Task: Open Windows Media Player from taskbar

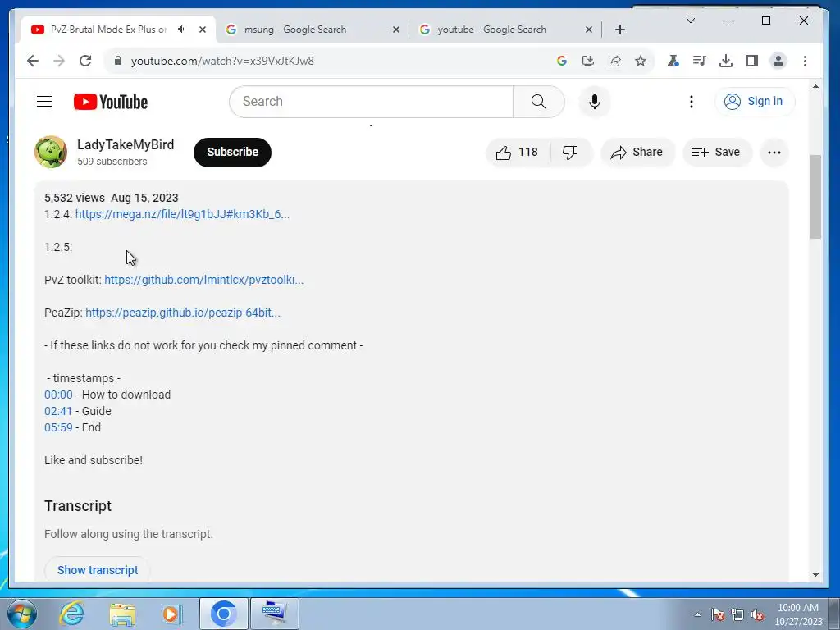Action: coord(171,614)
